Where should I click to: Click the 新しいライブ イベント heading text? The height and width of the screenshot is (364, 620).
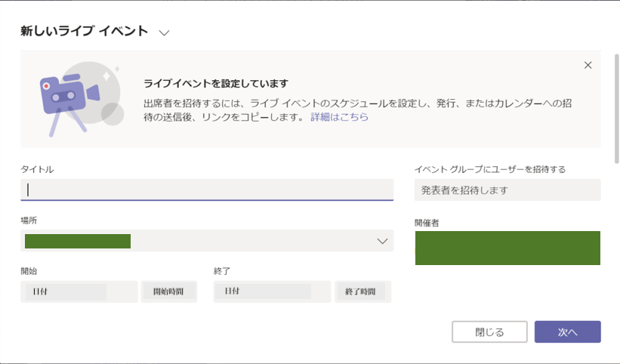point(85,32)
